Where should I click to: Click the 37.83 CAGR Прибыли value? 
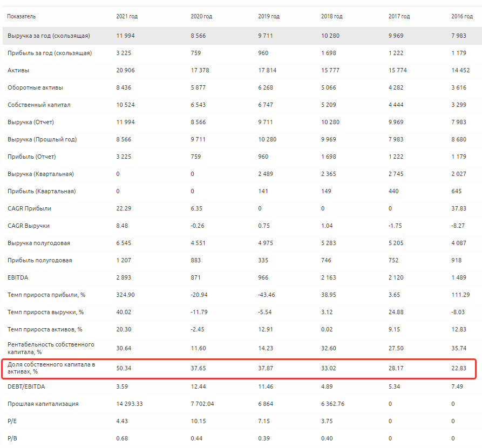point(459,208)
